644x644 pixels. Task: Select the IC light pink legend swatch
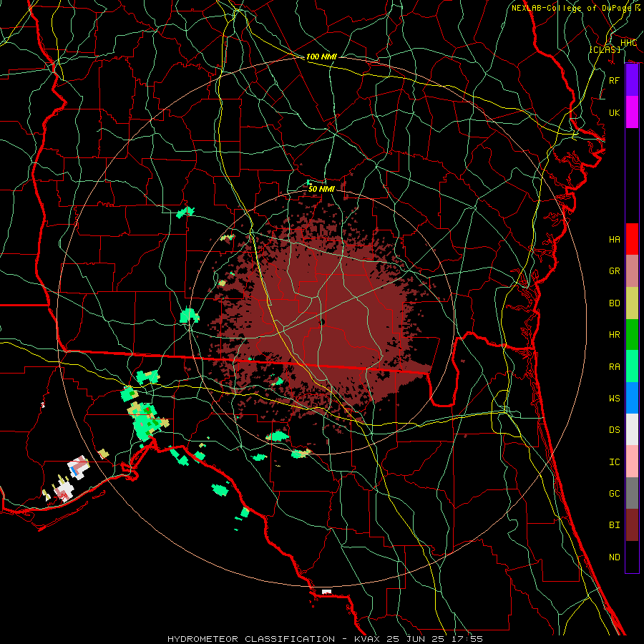pos(632,462)
